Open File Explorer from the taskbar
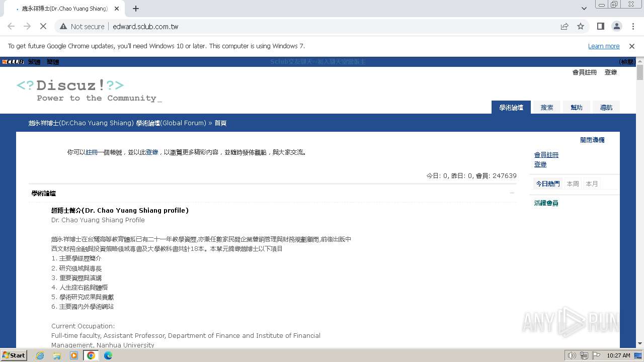 57,355
